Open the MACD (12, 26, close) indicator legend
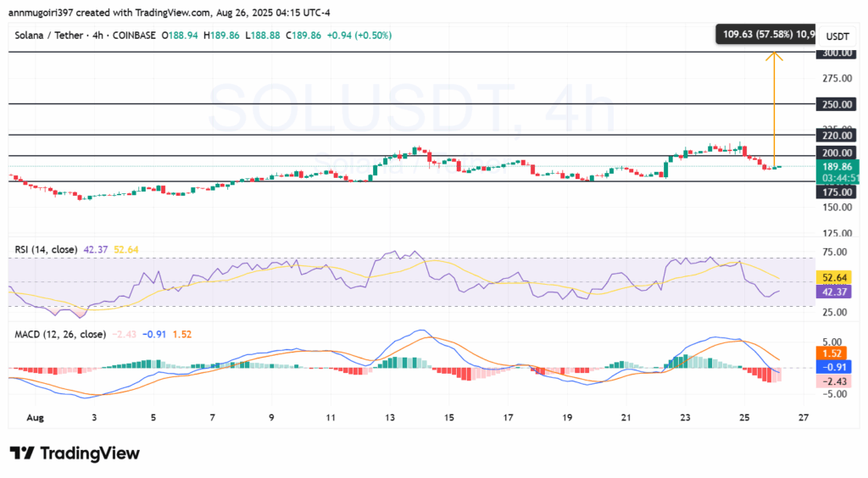This screenshot has height=478, width=868. (60, 334)
